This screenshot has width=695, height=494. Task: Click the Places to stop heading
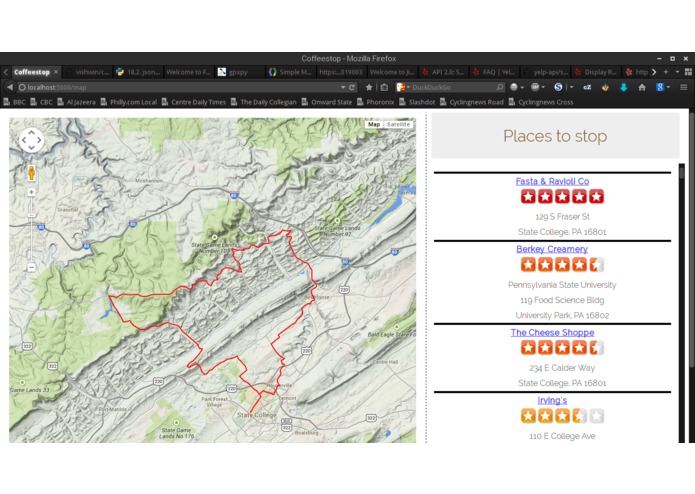[x=555, y=136]
